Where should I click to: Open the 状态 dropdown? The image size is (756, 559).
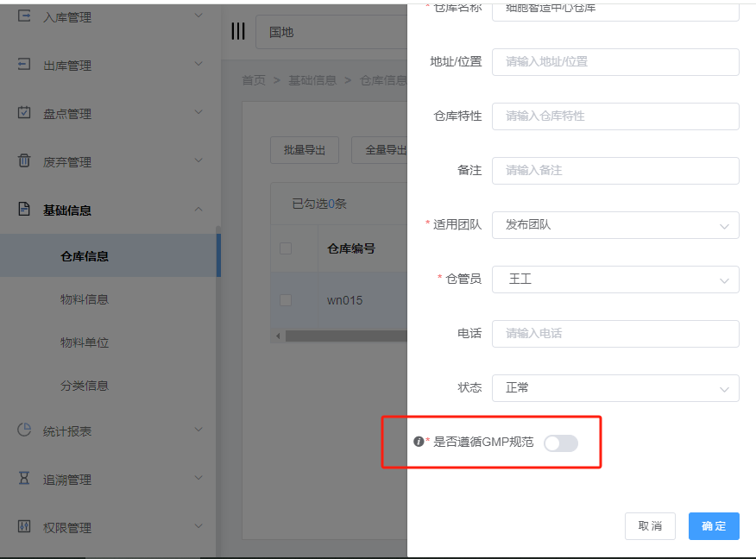tap(615, 388)
